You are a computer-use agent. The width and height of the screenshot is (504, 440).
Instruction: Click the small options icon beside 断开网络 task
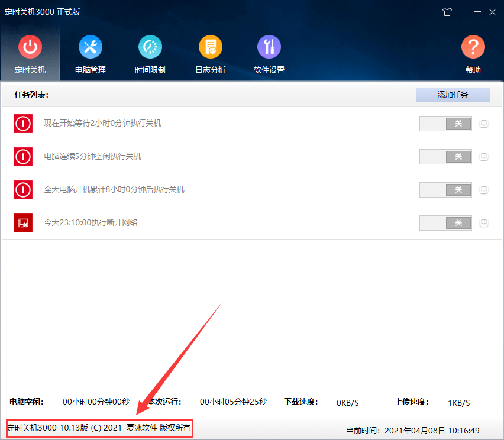pos(484,223)
